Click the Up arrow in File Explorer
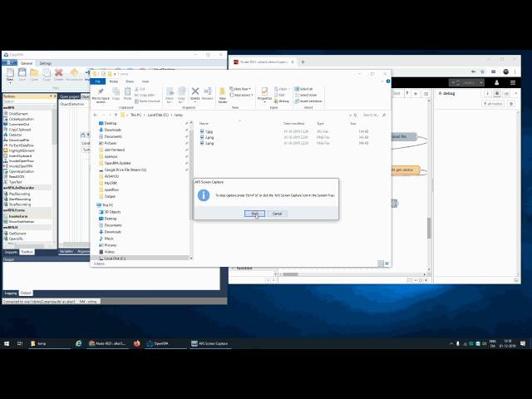532x399 pixels. [x=116, y=115]
